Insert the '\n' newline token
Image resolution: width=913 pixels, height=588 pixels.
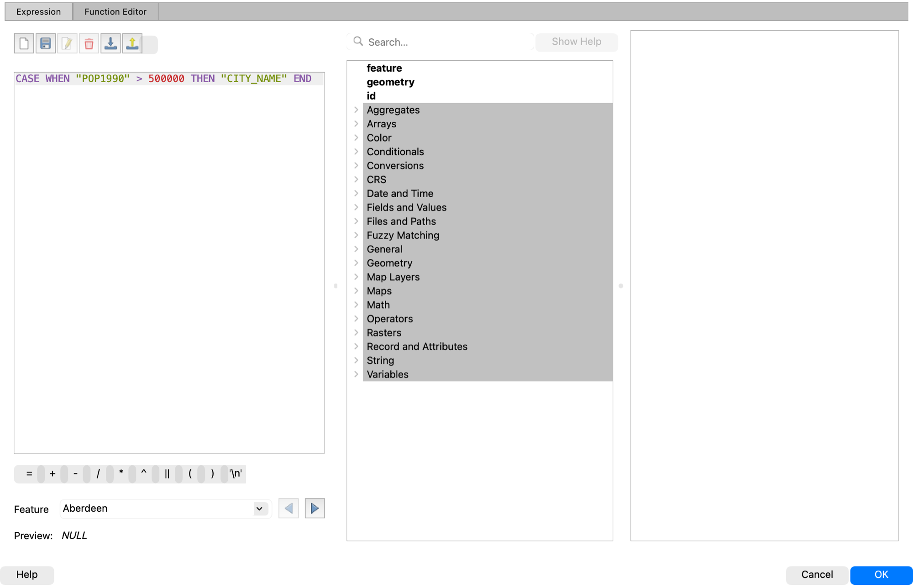[236, 474]
